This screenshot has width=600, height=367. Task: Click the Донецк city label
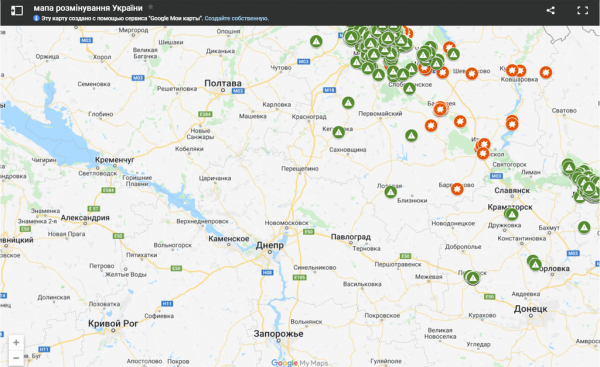tap(530, 308)
